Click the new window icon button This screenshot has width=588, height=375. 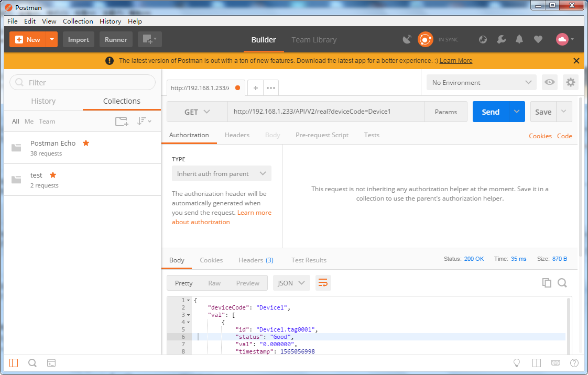150,39
